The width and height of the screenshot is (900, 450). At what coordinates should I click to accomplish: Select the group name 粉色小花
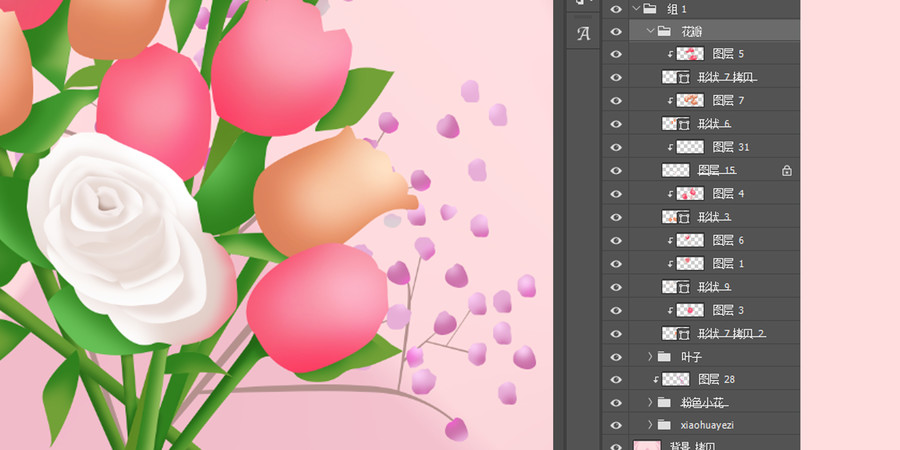[704, 402]
